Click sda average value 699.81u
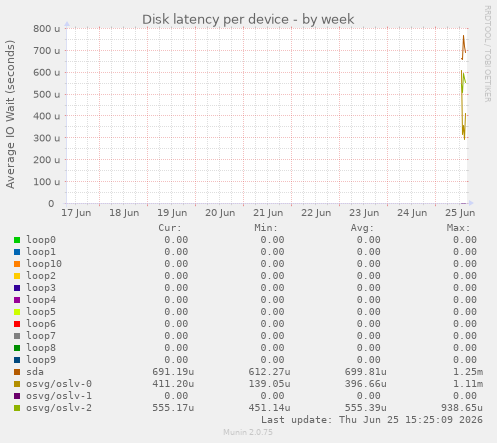The width and height of the screenshot is (497, 443). pos(366,372)
